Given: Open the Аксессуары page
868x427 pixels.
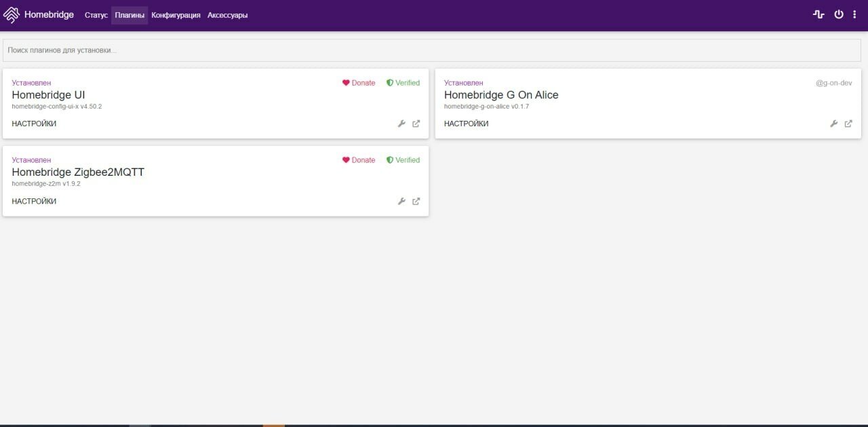Looking at the screenshot, I should click(x=227, y=15).
